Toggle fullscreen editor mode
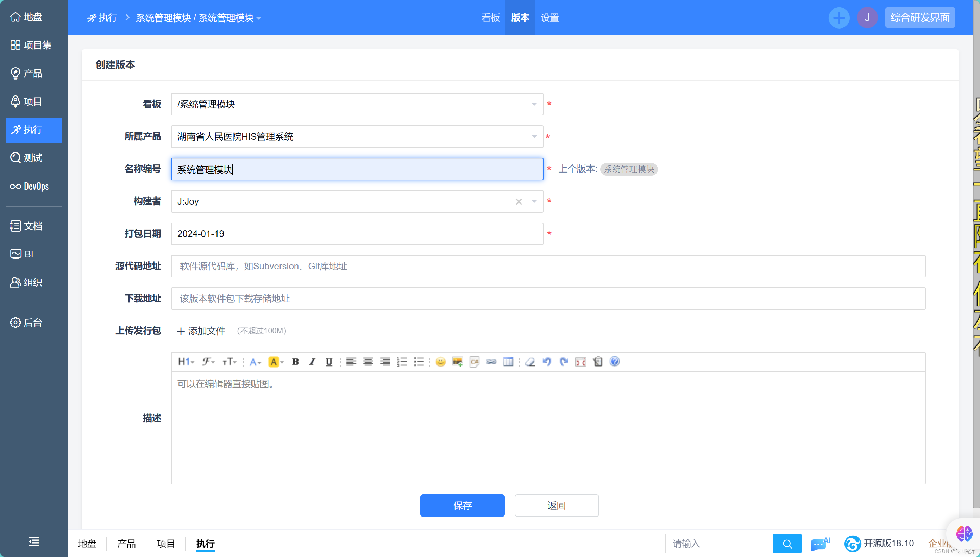Viewport: 980px width, 557px height. (x=580, y=362)
